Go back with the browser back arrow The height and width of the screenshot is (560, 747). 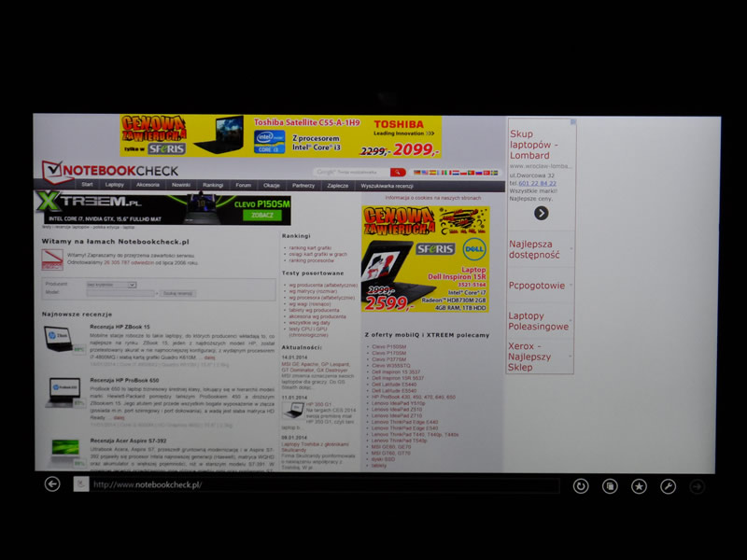click(x=52, y=484)
